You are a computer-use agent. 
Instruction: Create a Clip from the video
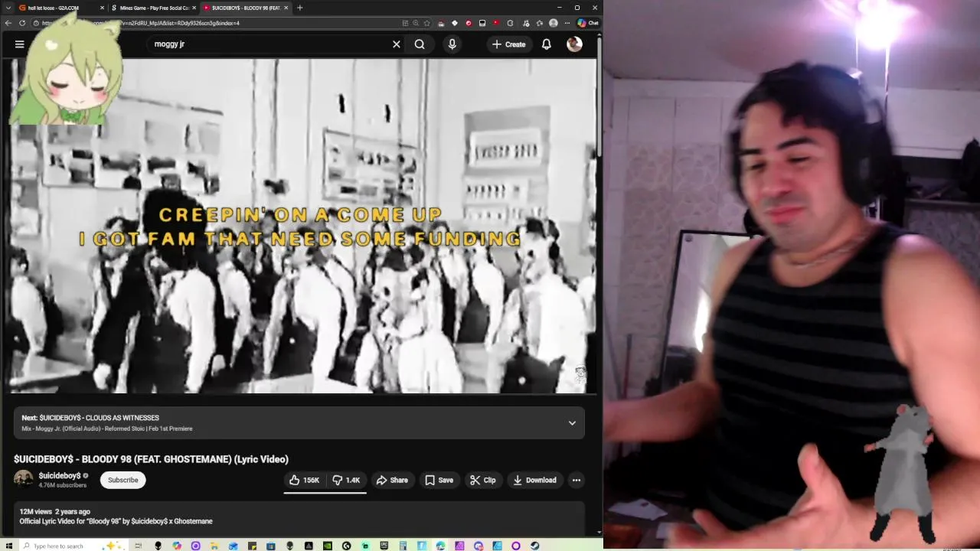(x=483, y=480)
